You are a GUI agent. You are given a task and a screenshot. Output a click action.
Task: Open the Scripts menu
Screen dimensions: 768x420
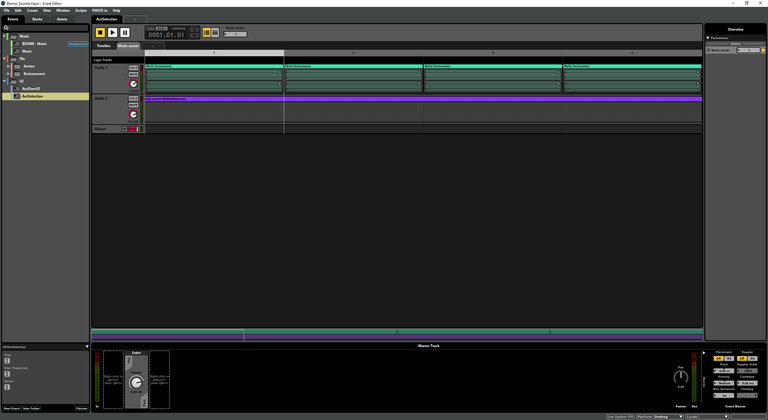80,10
